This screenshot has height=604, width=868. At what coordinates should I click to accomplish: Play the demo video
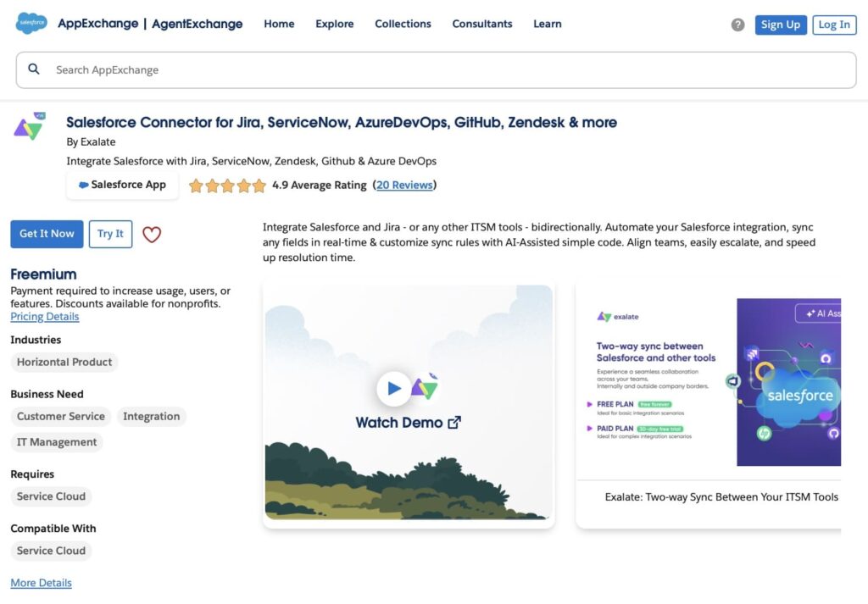pyautogui.click(x=393, y=388)
